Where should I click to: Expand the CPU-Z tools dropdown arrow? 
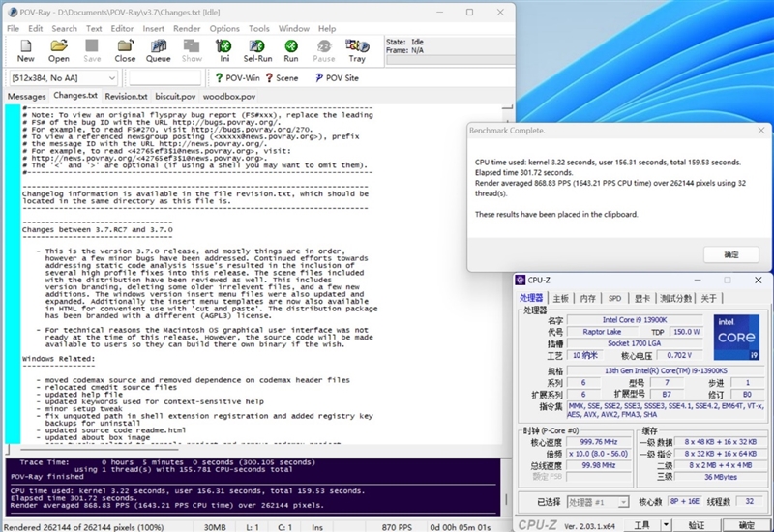click(x=666, y=525)
